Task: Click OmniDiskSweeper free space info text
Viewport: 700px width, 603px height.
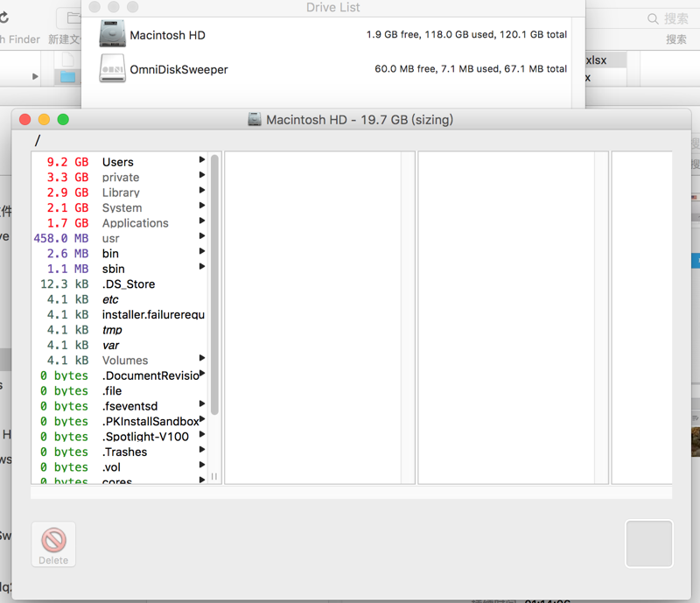Action: (x=471, y=69)
